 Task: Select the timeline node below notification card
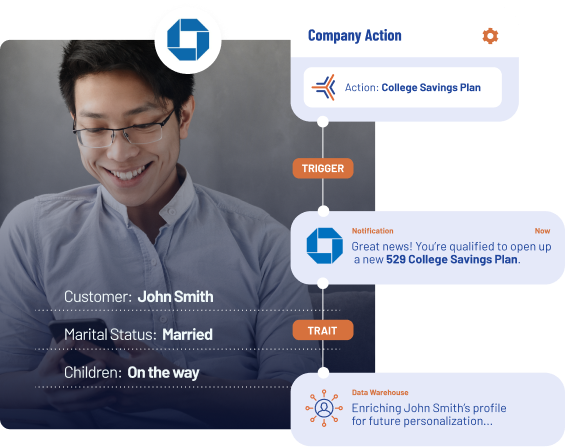tap(323, 283)
